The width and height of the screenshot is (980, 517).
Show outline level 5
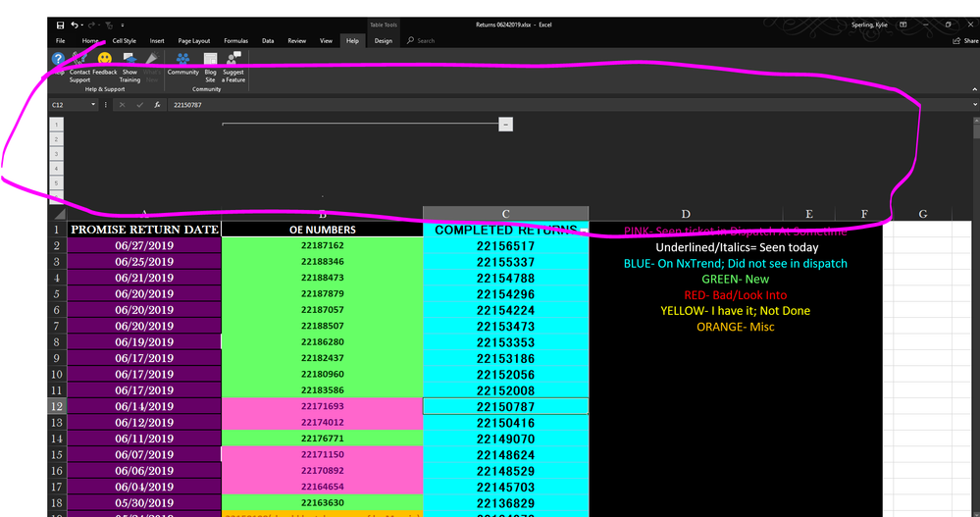pos(56,183)
